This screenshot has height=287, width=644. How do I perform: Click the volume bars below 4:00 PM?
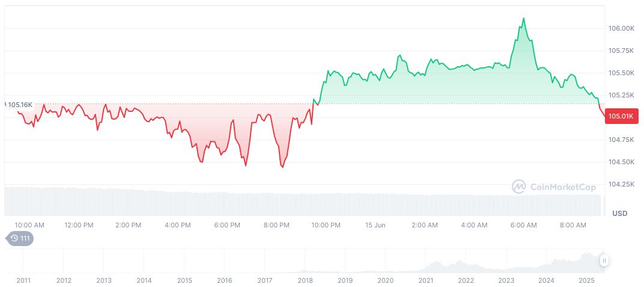(178, 203)
